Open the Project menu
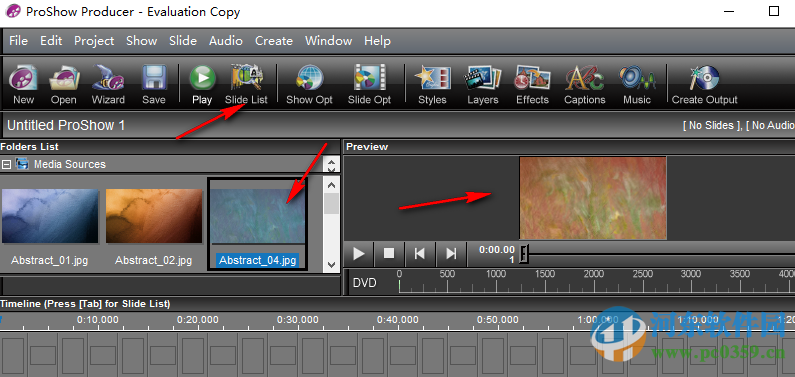 click(94, 41)
